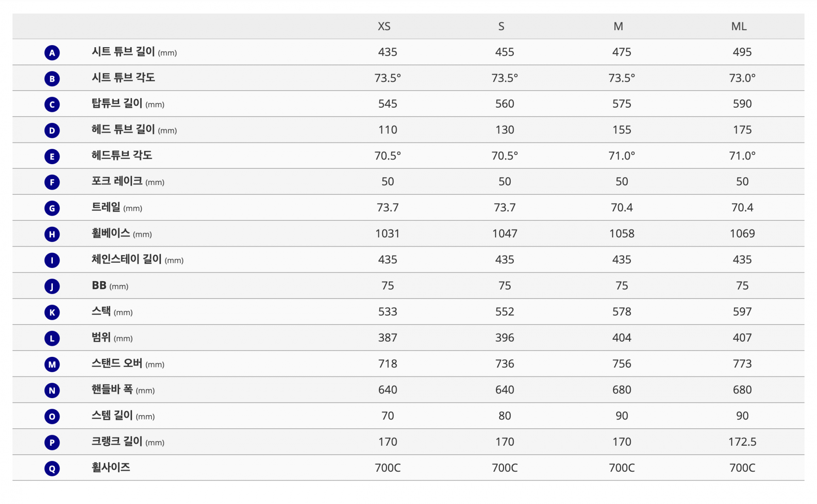Select the D icon for head tube length
Screen dimensions: 817x504
52,131
